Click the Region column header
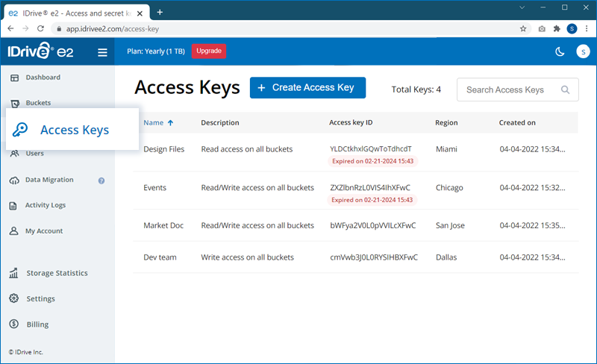597x364 pixels. 446,122
